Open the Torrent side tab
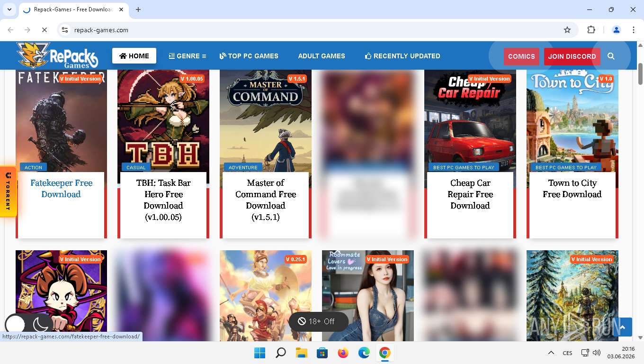 point(8,191)
